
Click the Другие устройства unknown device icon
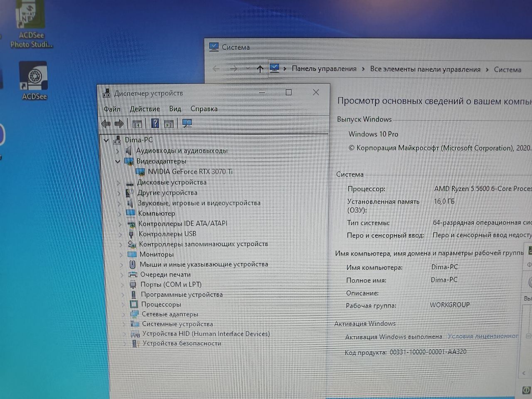pyautogui.click(x=130, y=193)
